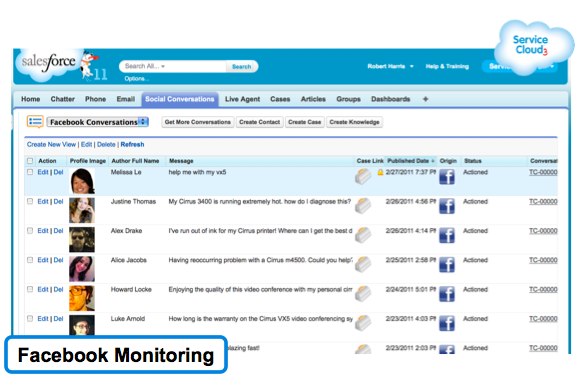Open the Search All scope dropdown
This screenshot has width=578, height=392.
[x=145, y=66]
